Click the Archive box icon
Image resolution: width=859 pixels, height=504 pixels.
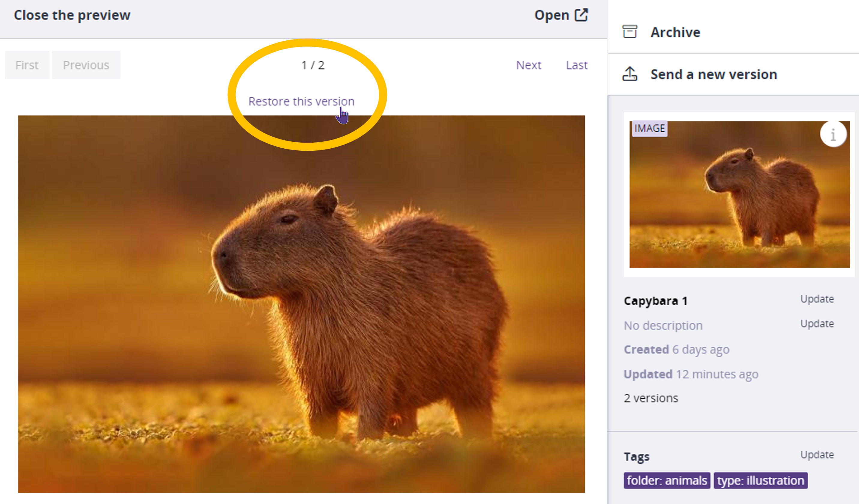click(629, 32)
